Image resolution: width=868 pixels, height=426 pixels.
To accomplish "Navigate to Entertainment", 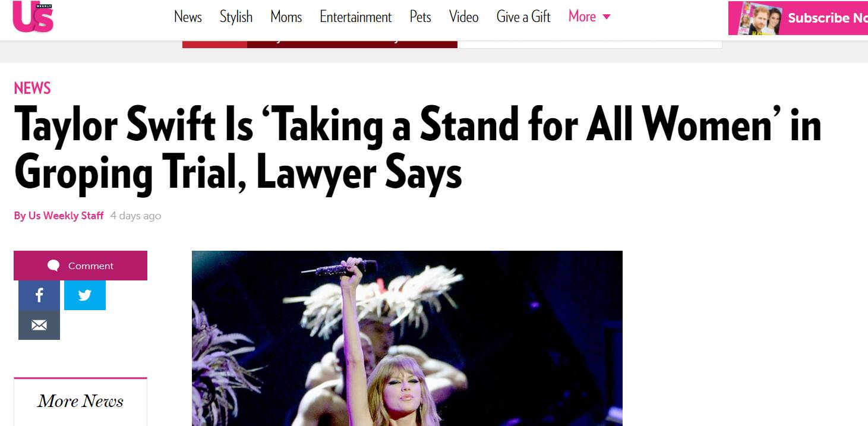I will pos(356,17).
